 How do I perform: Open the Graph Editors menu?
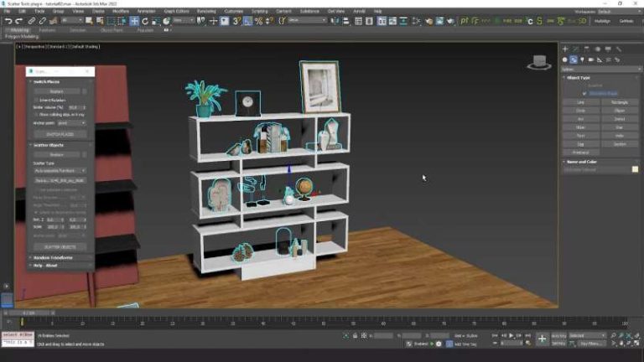(177, 11)
